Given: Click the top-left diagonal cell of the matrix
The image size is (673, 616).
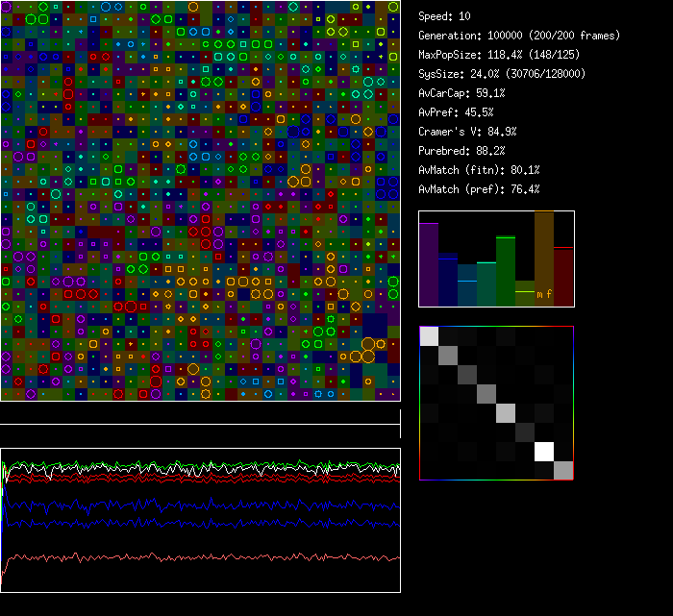Looking at the screenshot, I should click(x=429, y=335).
